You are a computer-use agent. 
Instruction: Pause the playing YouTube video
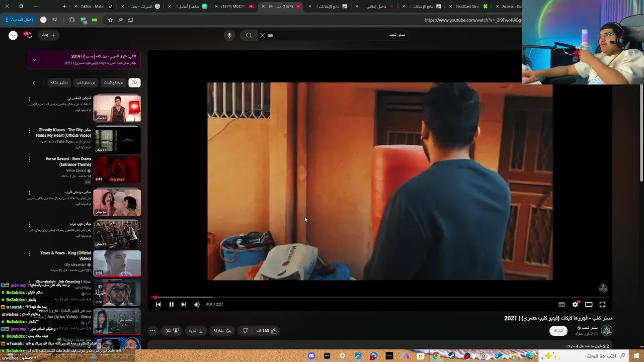pyautogui.click(x=171, y=304)
